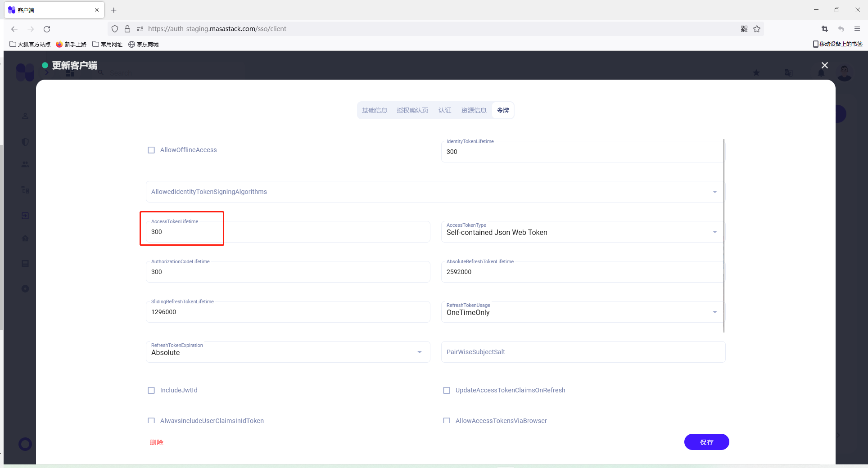Enable UpdateAccessTokenClaimsOnRefresh

(446, 390)
